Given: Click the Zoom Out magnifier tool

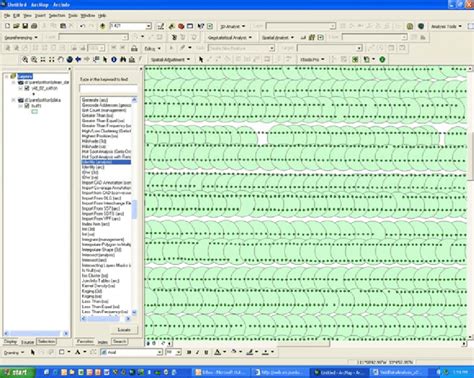Looking at the screenshot, I should coord(34,60).
